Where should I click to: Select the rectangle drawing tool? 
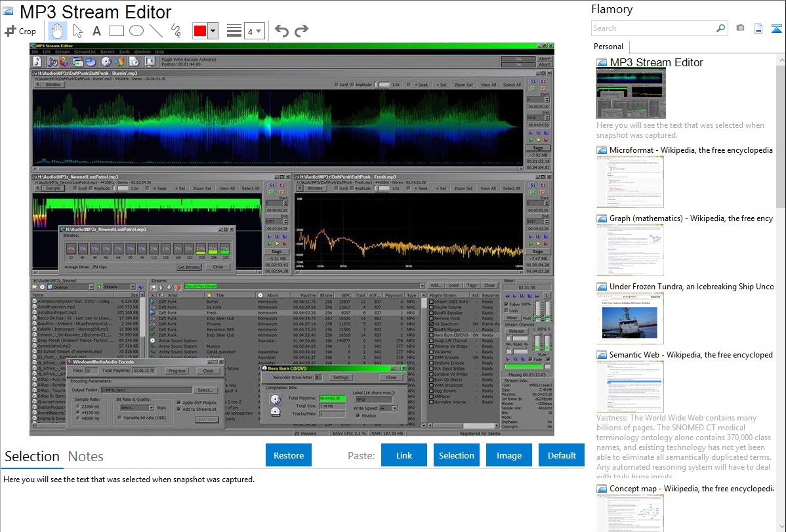click(x=117, y=30)
